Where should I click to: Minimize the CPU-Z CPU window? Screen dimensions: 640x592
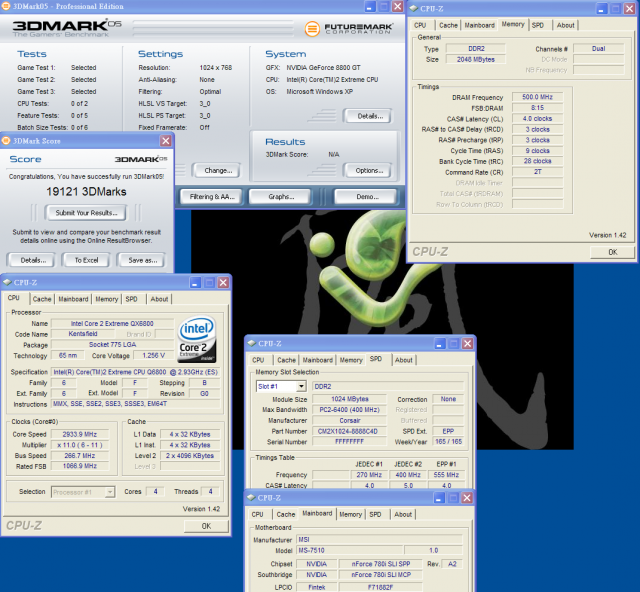click(x=196, y=283)
